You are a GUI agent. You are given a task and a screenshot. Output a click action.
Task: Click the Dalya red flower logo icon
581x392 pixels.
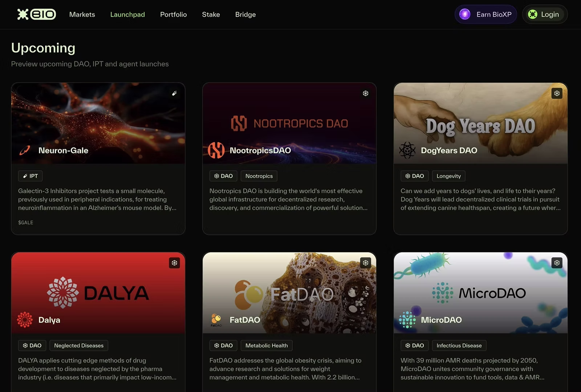tap(25, 320)
